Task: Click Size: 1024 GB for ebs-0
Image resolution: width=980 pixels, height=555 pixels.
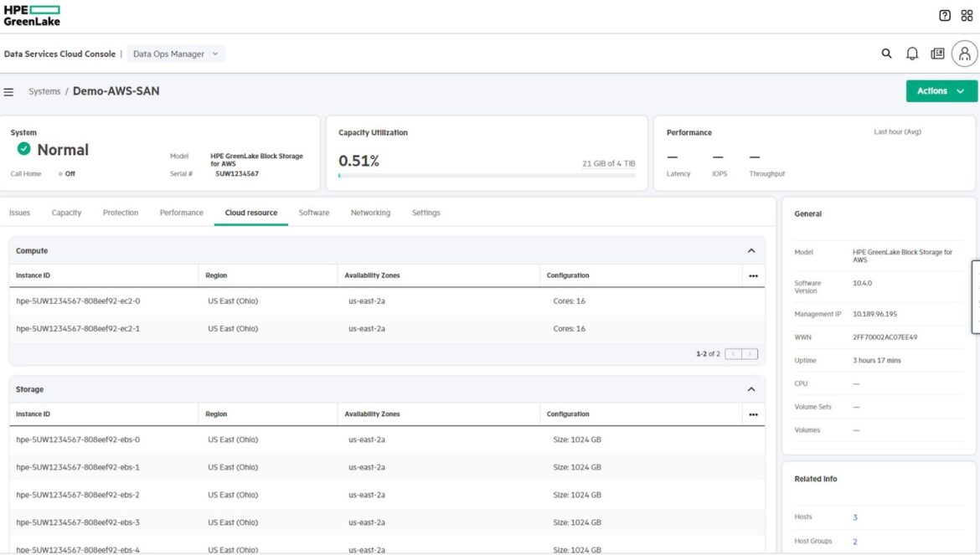Action: pyautogui.click(x=577, y=439)
